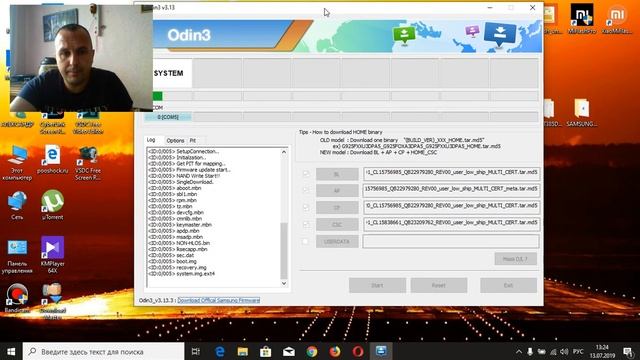Open File Explorer from the taskbar
This screenshot has width=640, height=360.
click(243, 351)
